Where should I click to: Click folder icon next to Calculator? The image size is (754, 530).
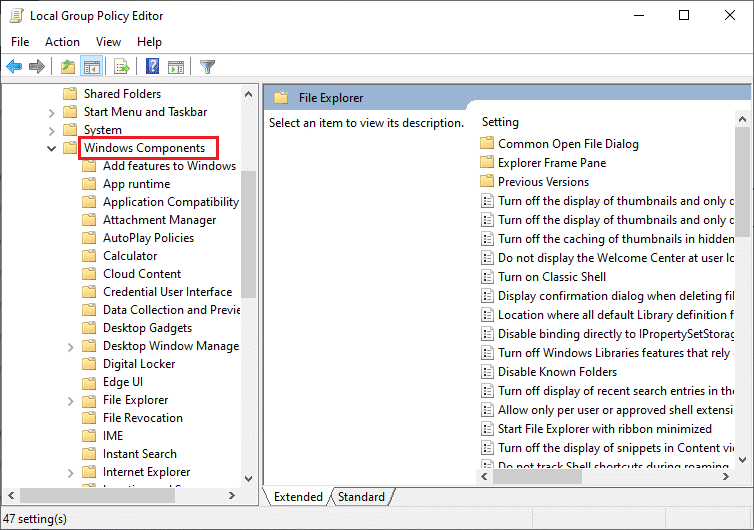click(x=89, y=255)
